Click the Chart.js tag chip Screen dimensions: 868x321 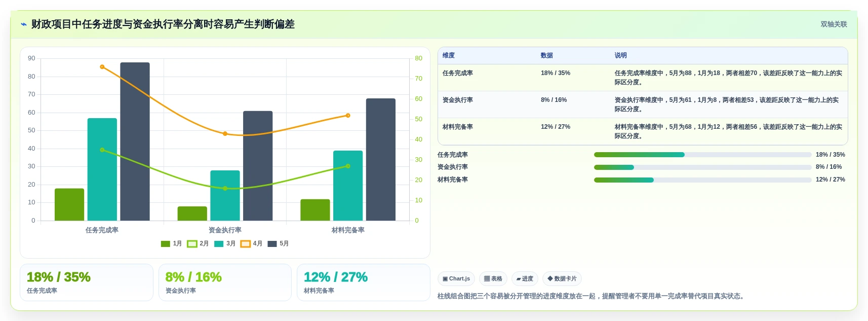456,279
